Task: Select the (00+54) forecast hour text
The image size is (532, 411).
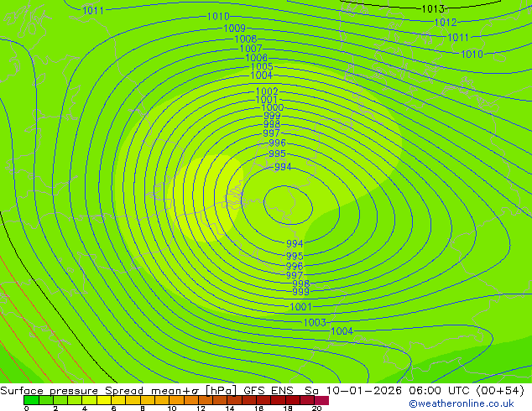Action: pyautogui.click(x=500, y=391)
